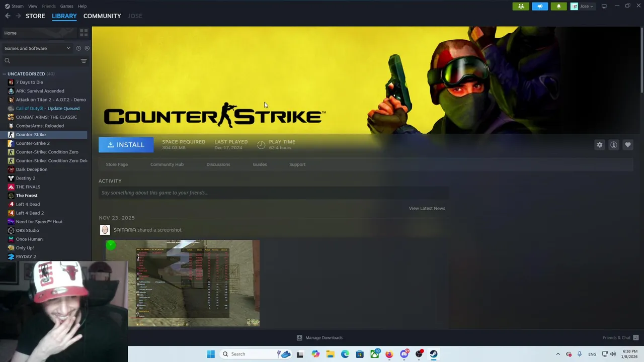Open Microsoft Store from taskbar
644x362 pixels.
[x=360, y=354]
